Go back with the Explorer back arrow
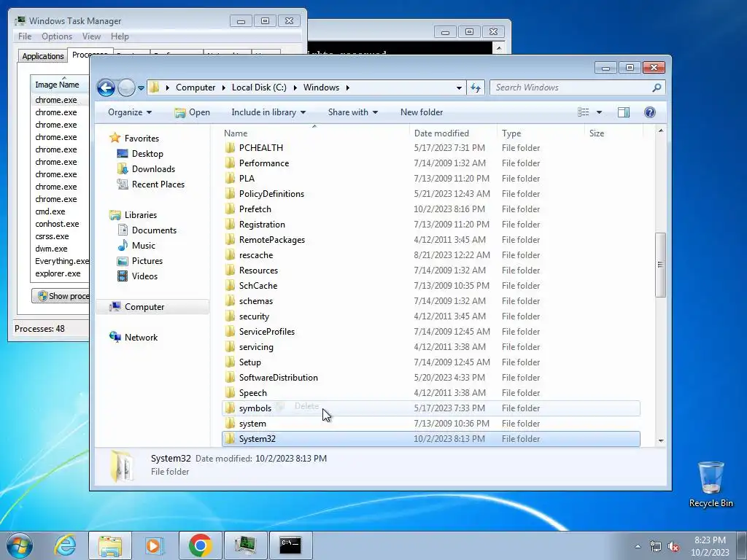Screen dimensions: 747x560 click(106, 87)
